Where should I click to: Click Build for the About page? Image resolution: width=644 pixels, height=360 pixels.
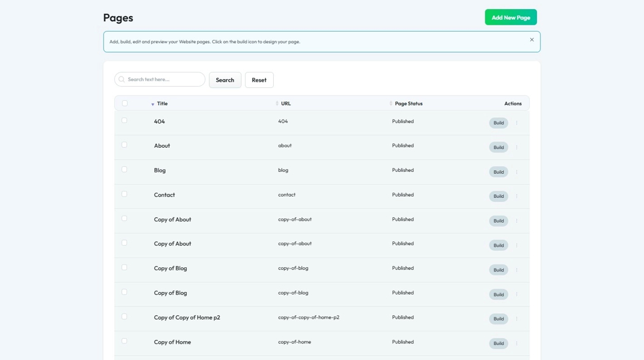click(499, 148)
